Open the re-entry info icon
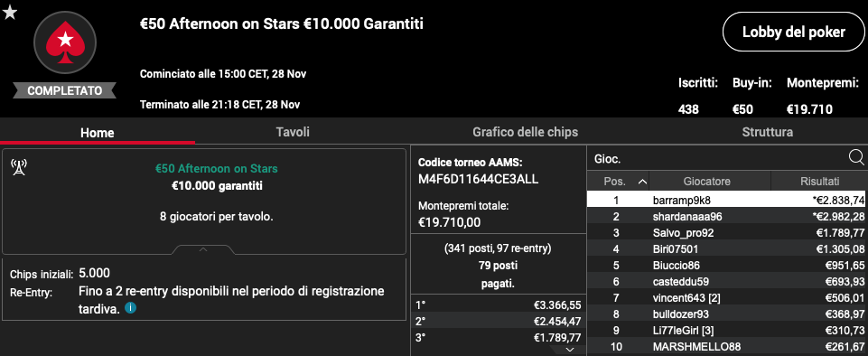Screen dimensions: 868x356 click(x=131, y=308)
